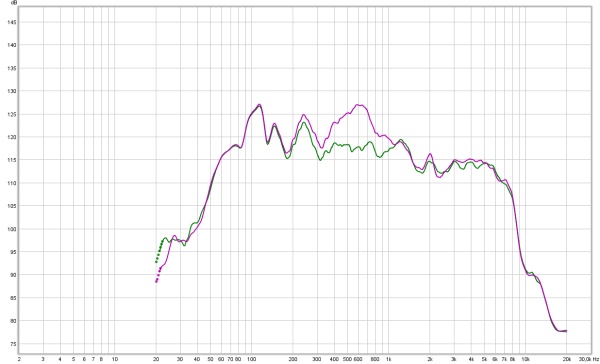Image resolution: width=600 pixels, height=364 pixels.
Task: Click the 300 Hz tick label on the frequency axis
Action: (317, 359)
